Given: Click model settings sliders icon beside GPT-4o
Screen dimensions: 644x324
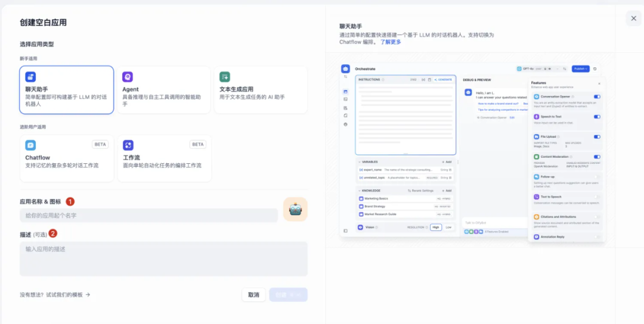Looking at the screenshot, I should pyautogui.click(x=565, y=68).
